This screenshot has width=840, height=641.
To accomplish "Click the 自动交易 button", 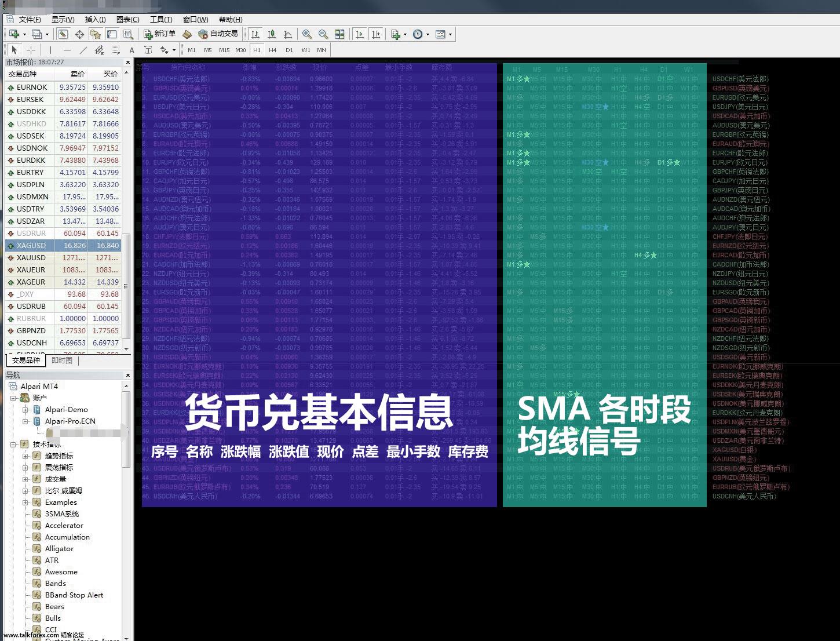I will 218,34.
